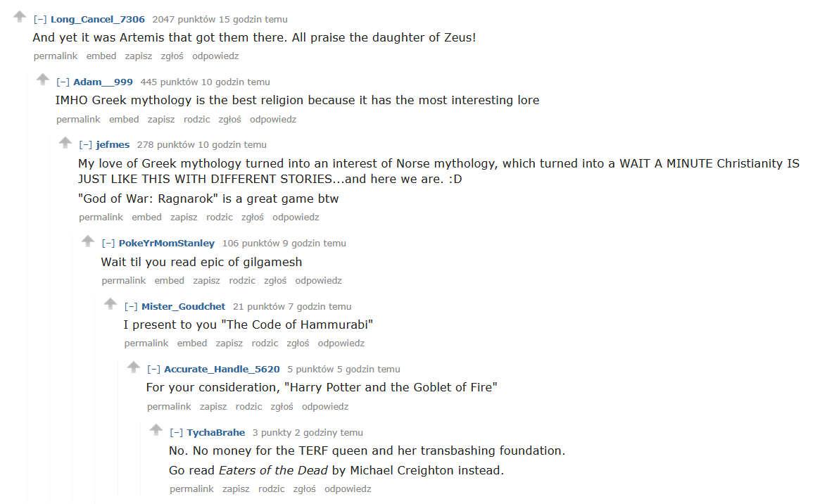Collapse Mister_Goudchet's comment thread

131,307
